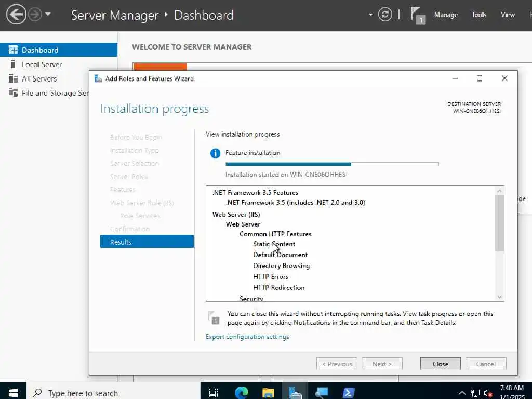Minimize the Add Roles and Features Wizard
The height and width of the screenshot is (399, 532).
[x=455, y=78]
